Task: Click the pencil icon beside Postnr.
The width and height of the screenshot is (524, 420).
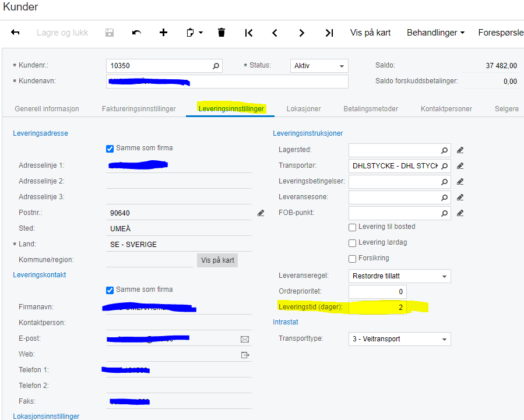Action: (261, 213)
